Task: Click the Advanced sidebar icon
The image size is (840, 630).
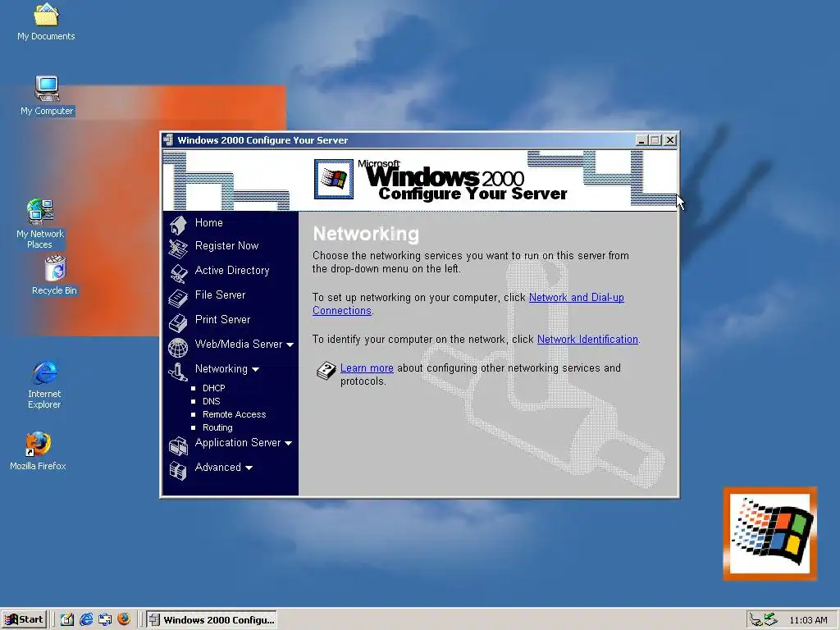Action: pos(178,470)
